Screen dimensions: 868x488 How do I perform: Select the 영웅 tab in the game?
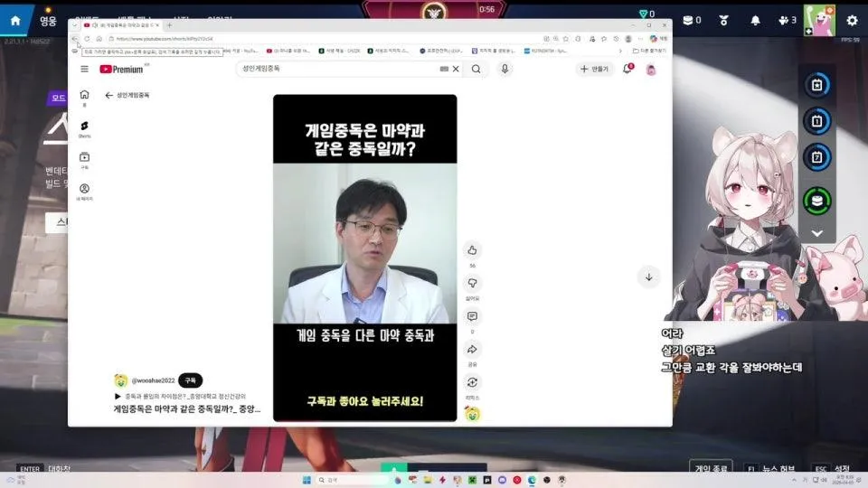tap(48, 21)
